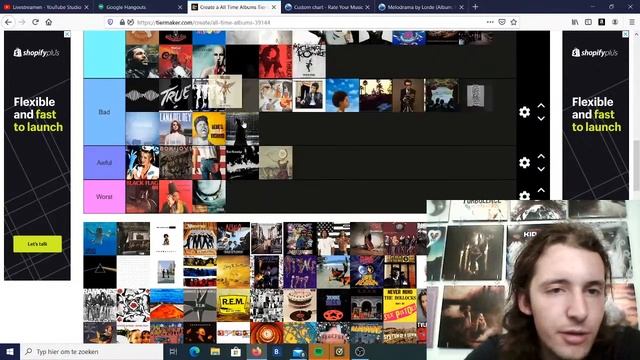
Task: Go back with the browser back arrow
Action: click(8, 22)
